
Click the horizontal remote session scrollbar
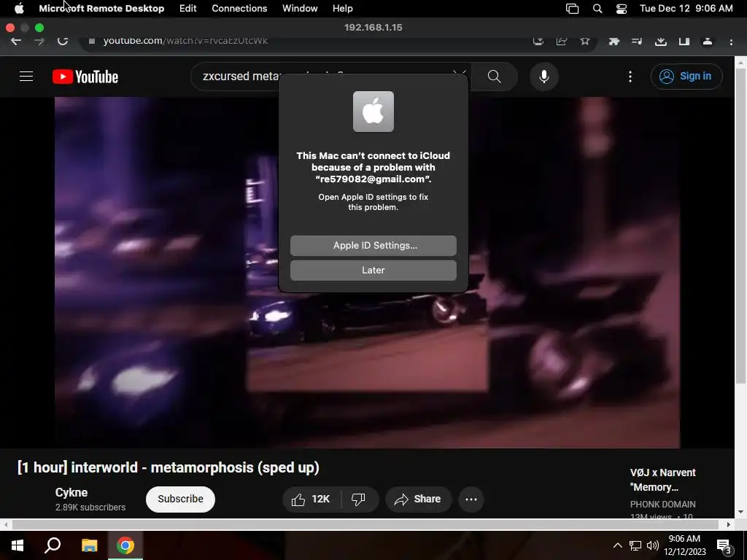pos(365,524)
